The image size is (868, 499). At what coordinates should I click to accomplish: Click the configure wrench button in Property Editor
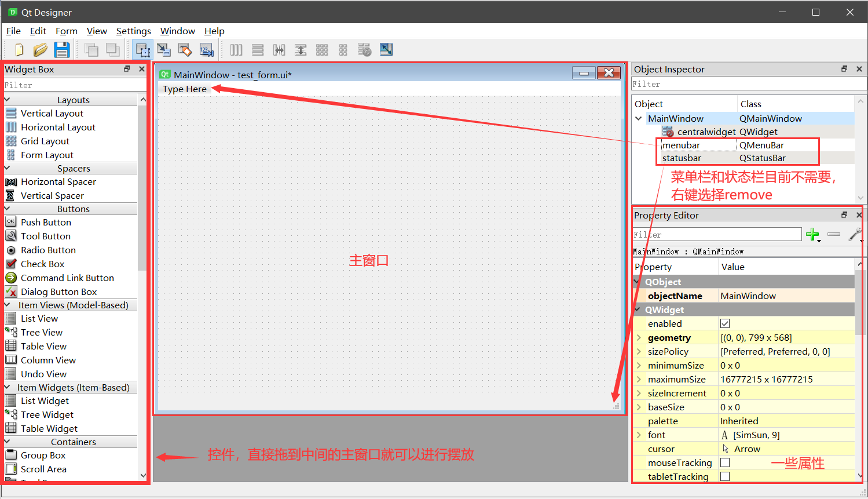[855, 235]
